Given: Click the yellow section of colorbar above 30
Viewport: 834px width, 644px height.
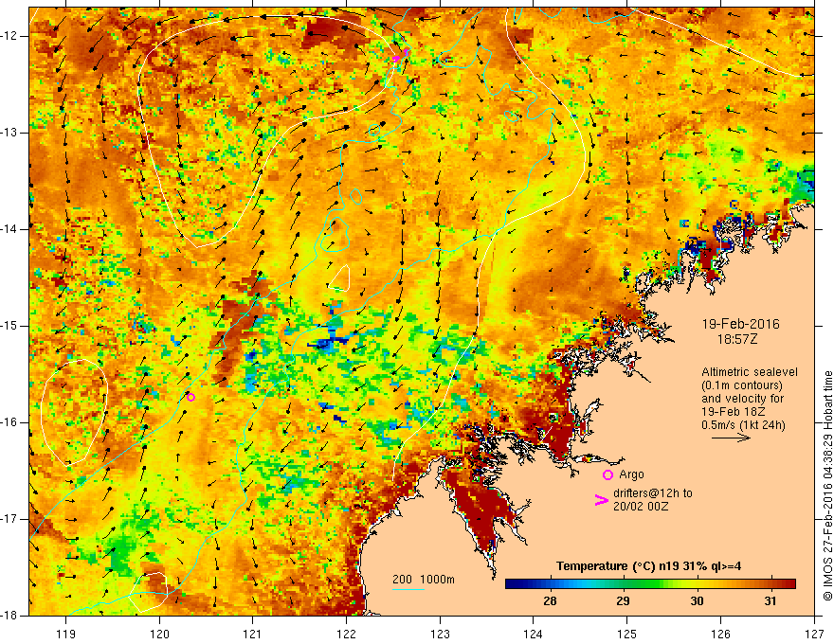Looking at the screenshot, I should coord(697,584).
